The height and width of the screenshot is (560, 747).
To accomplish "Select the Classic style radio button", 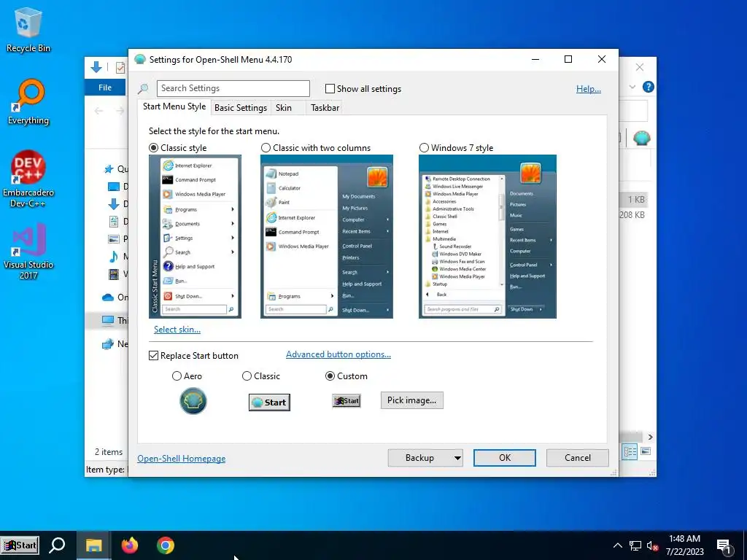I will click(153, 147).
